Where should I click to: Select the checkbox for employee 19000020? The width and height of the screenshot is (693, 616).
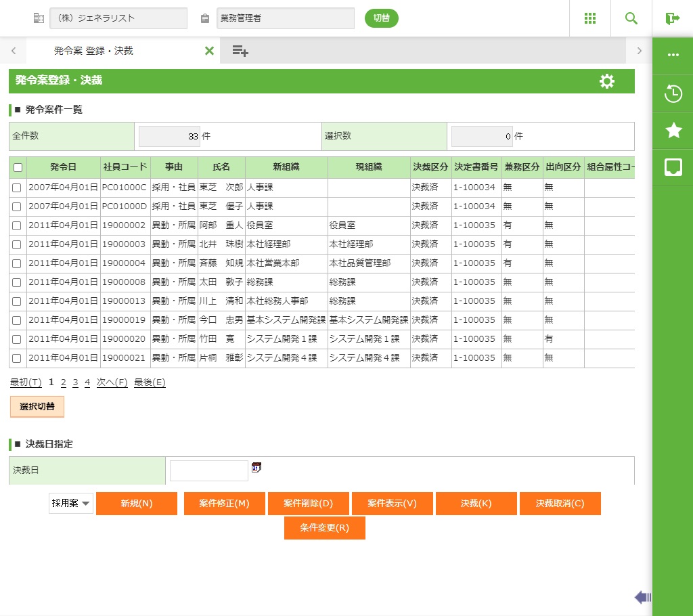(17, 339)
